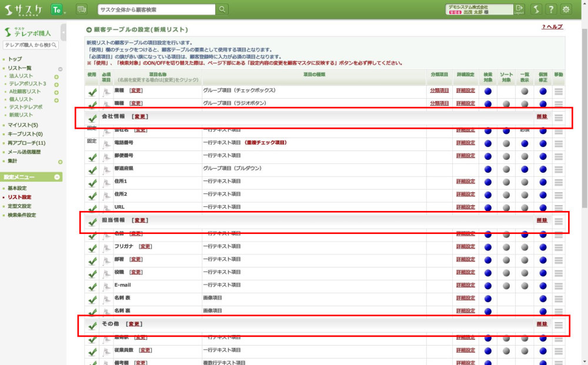Click the required flag icon for 郵便番号
Screen dimensions: 588x365
[x=106, y=156]
